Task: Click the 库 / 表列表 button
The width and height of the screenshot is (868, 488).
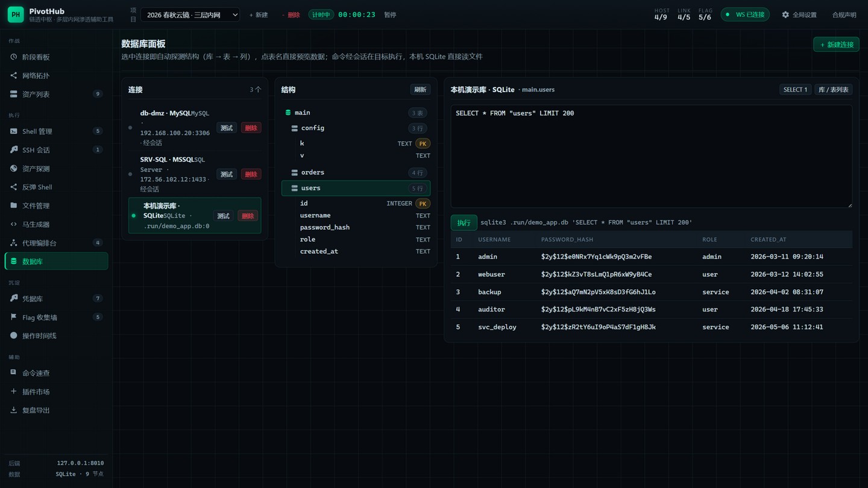Action: tap(834, 90)
